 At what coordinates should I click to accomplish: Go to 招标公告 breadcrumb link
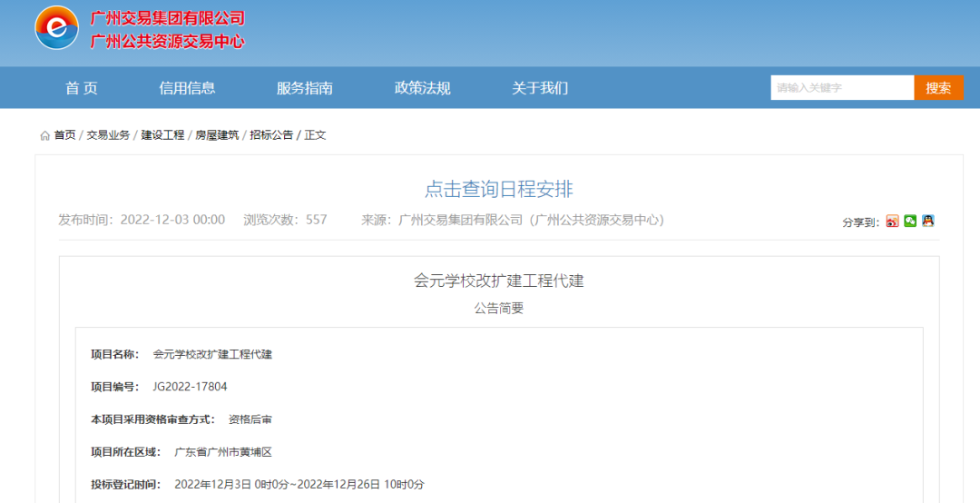point(271,135)
